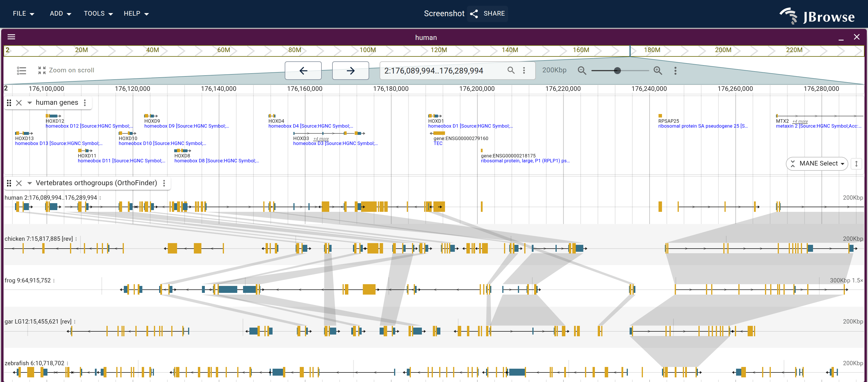Collapse the human genes track

pos(29,102)
